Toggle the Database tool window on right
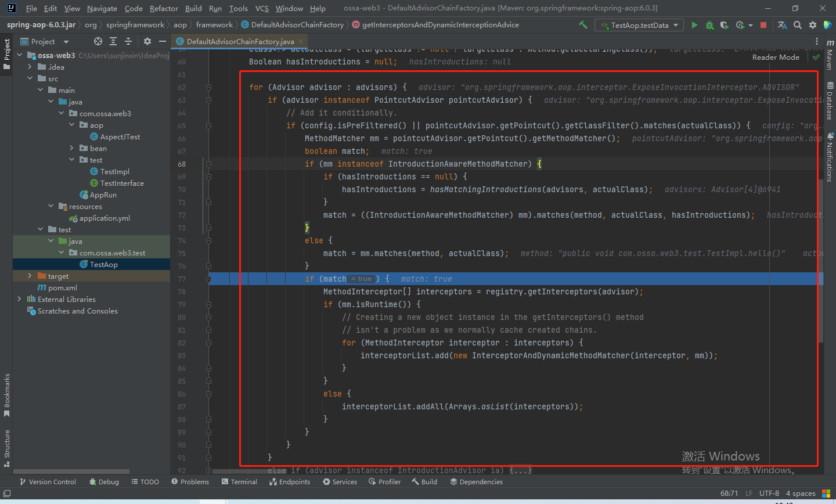The image size is (836, 504). [830, 101]
